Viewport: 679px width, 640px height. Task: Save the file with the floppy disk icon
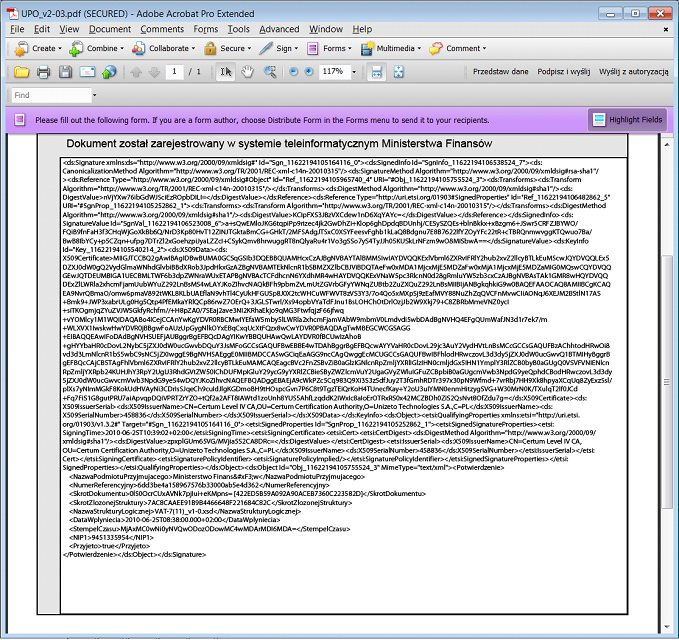[x=65, y=72]
